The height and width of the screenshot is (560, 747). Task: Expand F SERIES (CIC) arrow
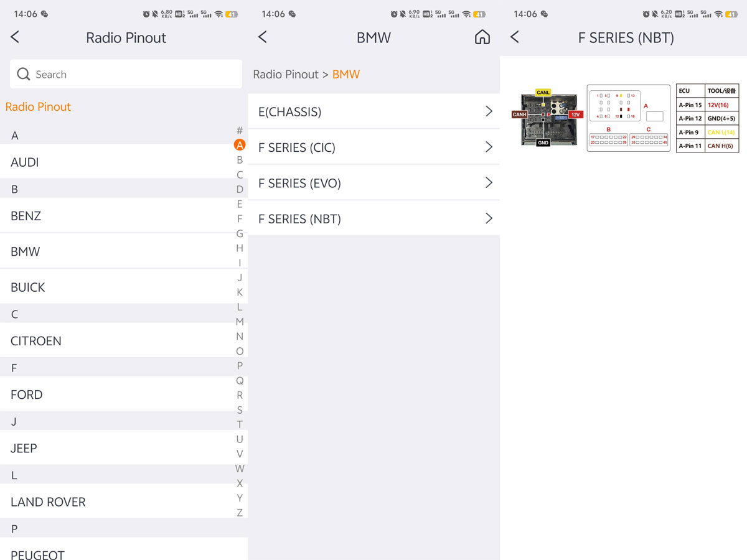click(x=489, y=147)
